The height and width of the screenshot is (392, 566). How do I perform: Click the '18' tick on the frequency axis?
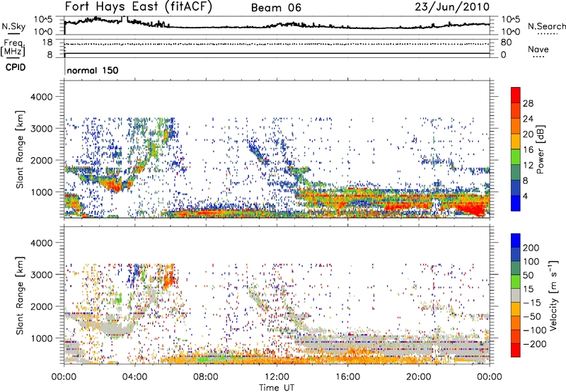click(x=47, y=42)
